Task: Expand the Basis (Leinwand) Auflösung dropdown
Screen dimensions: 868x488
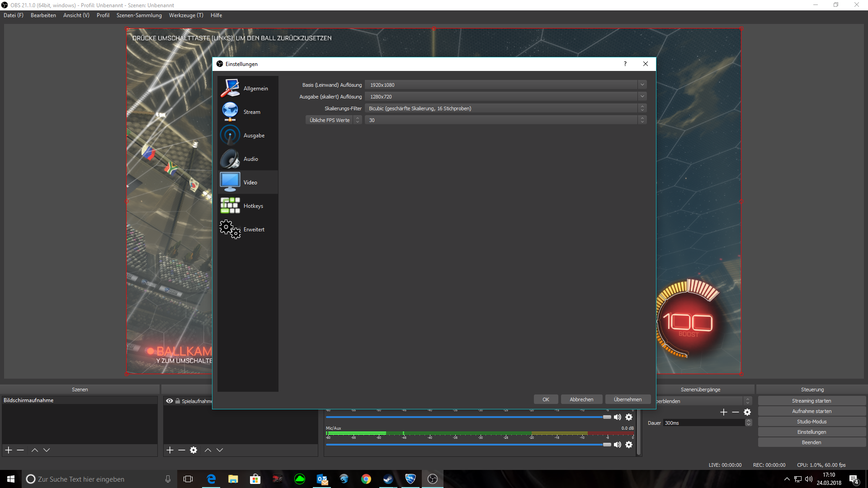Action: 642,84
